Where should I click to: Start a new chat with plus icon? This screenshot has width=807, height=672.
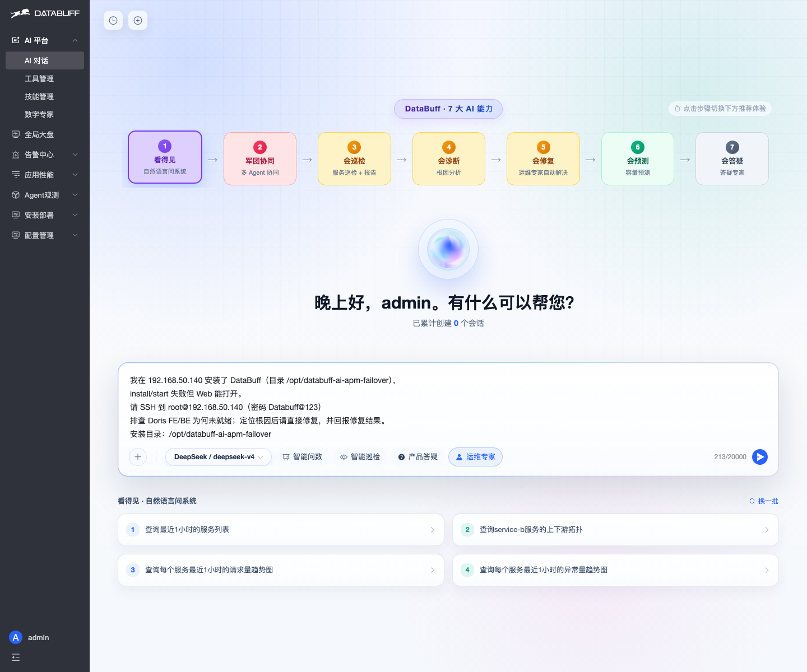coord(138,21)
